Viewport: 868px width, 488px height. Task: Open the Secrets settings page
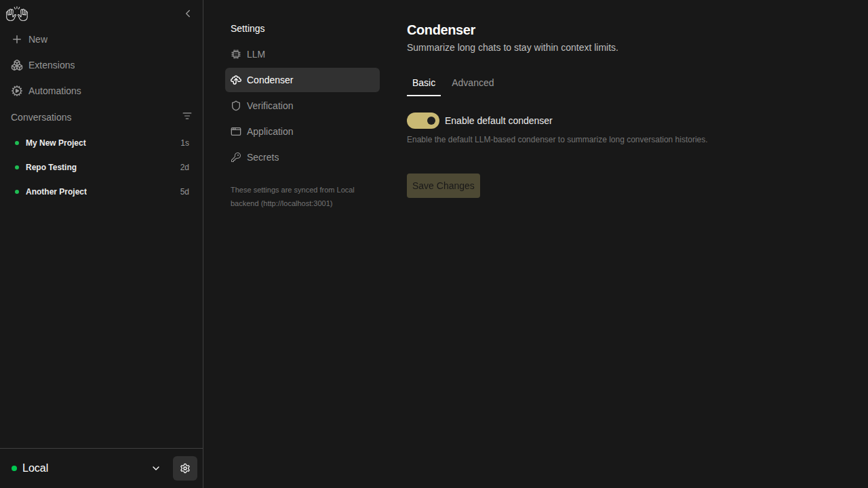tap(302, 157)
